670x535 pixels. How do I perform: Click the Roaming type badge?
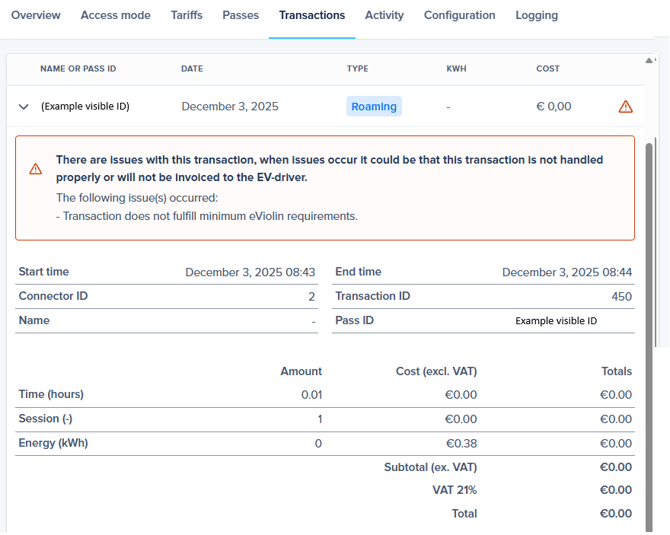(374, 106)
